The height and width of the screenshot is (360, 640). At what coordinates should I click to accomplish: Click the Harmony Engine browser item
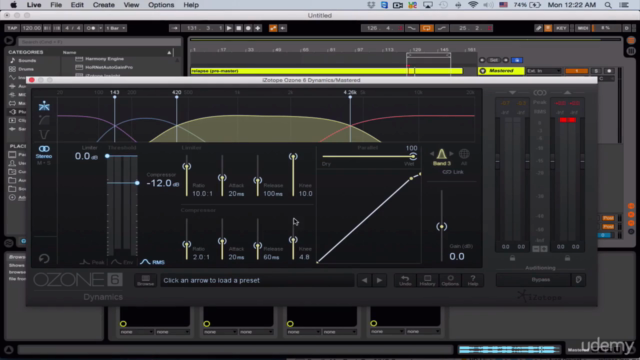104,59
